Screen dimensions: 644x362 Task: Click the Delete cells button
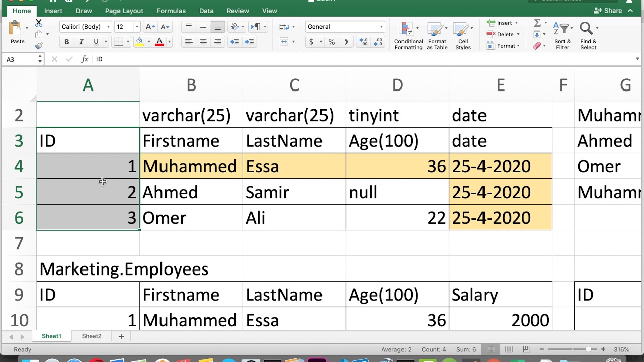(503, 34)
